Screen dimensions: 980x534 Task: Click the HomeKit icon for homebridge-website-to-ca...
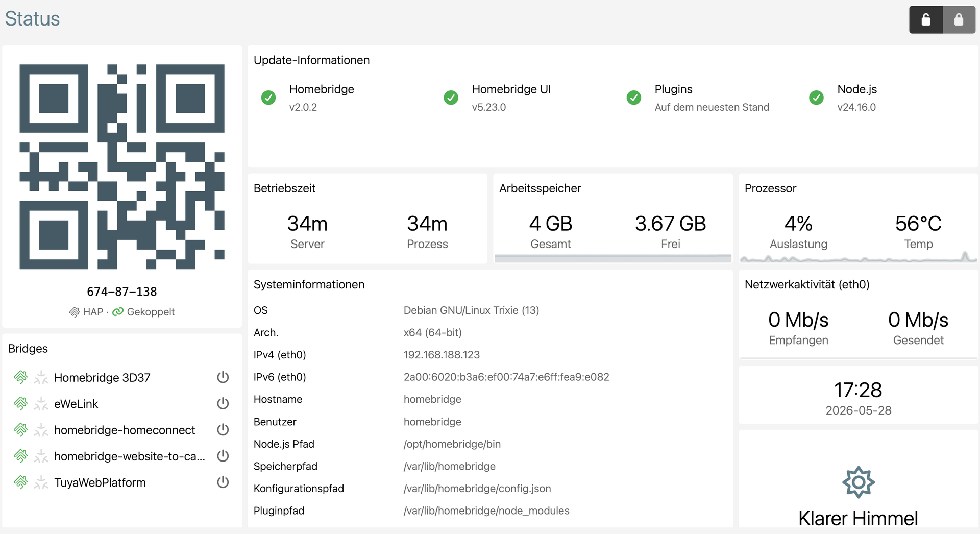20,456
